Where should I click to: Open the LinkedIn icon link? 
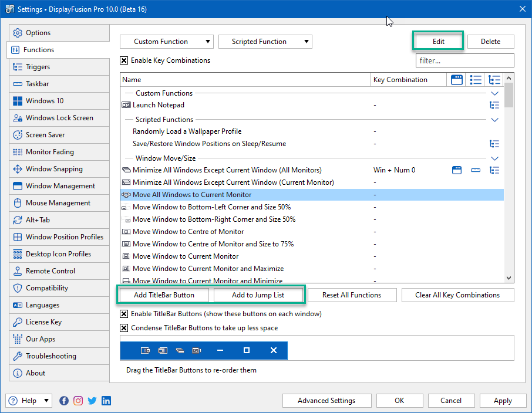coord(106,401)
